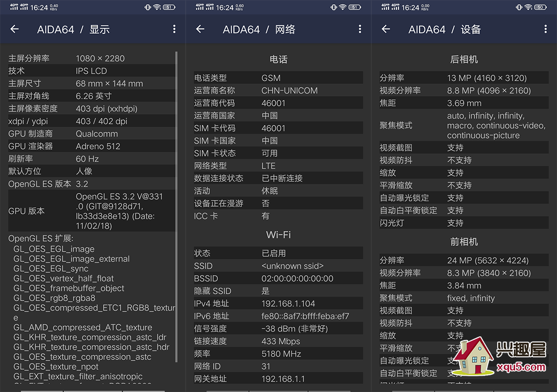This screenshot has width=557, height=392.
Task: Click the 前相机 section heading
Action: pyautogui.click(x=464, y=242)
